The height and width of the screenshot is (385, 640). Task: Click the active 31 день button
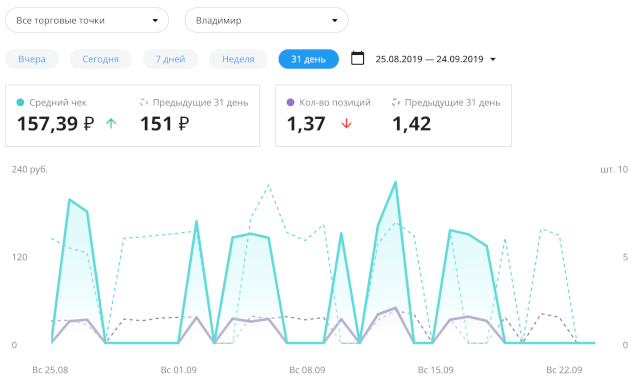click(x=309, y=59)
